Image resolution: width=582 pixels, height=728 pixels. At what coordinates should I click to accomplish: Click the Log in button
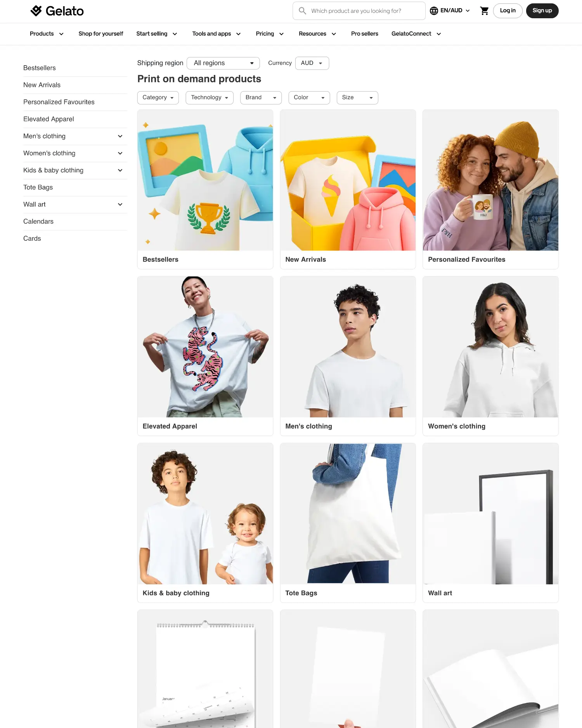508,11
